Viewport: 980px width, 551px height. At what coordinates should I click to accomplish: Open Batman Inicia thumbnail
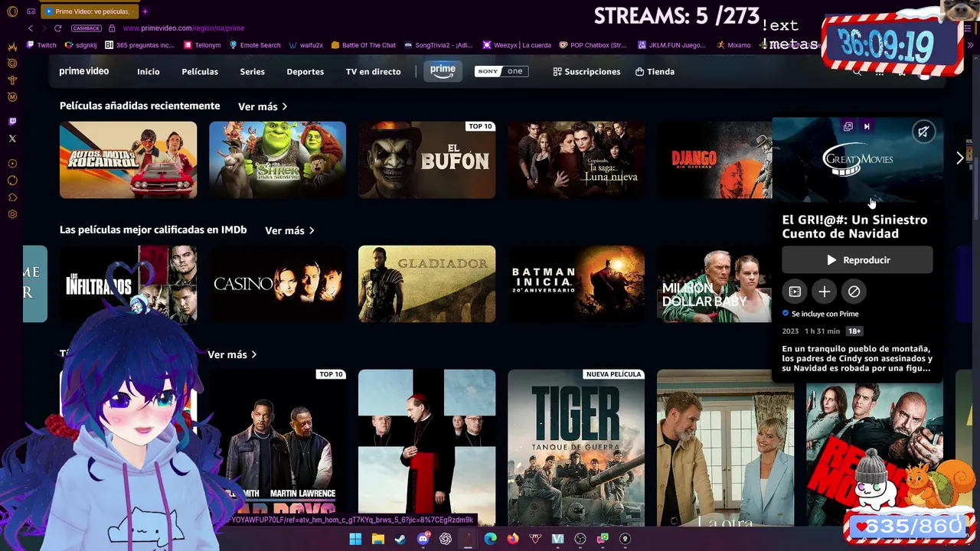click(576, 284)
